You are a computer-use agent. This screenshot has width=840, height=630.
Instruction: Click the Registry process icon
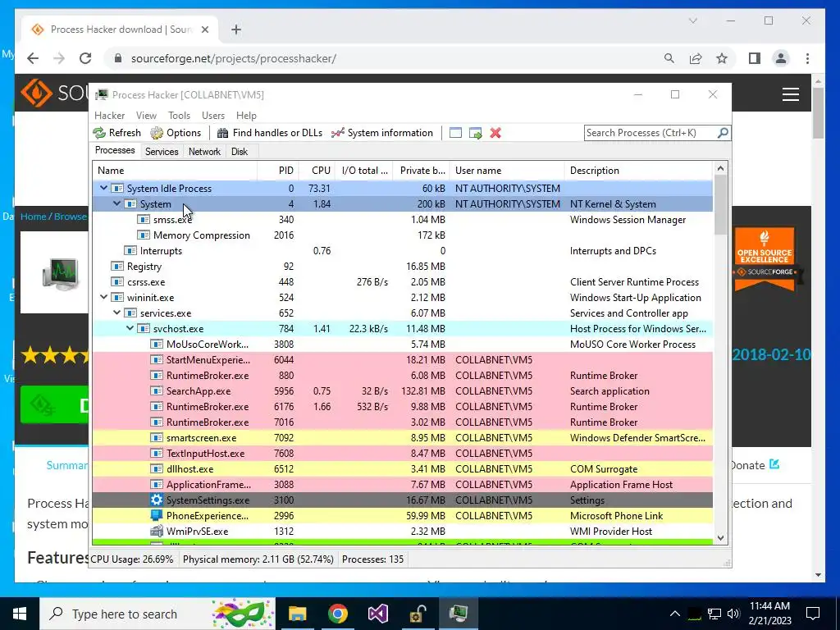[x=116, y=267]
